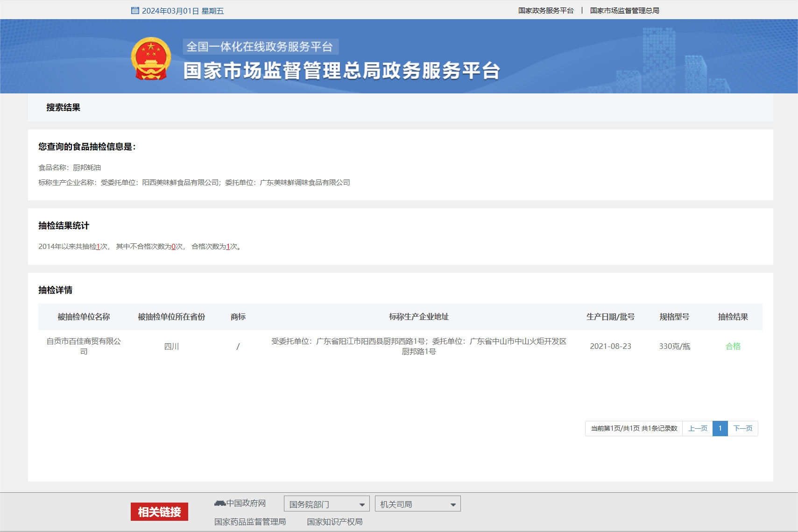Open the 国家药品监督管理局 link
This screenshot has width=798, height=532.
(250, 522)
